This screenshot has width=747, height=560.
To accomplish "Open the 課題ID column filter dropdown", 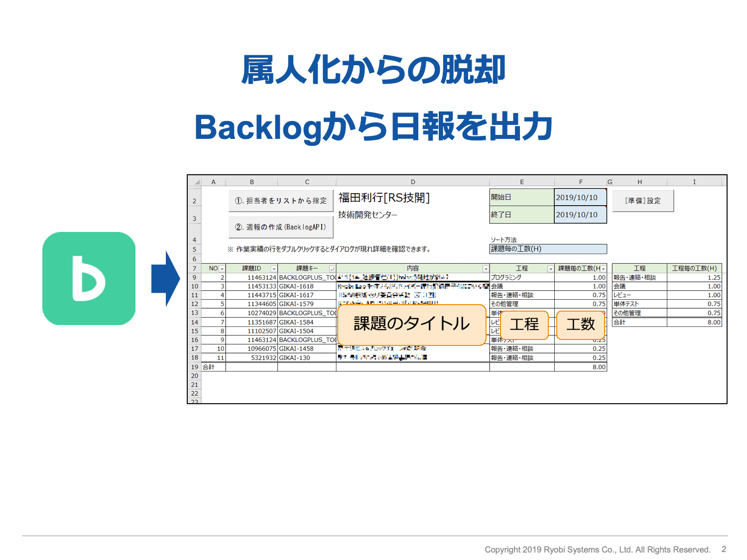I will pos(273,269).
